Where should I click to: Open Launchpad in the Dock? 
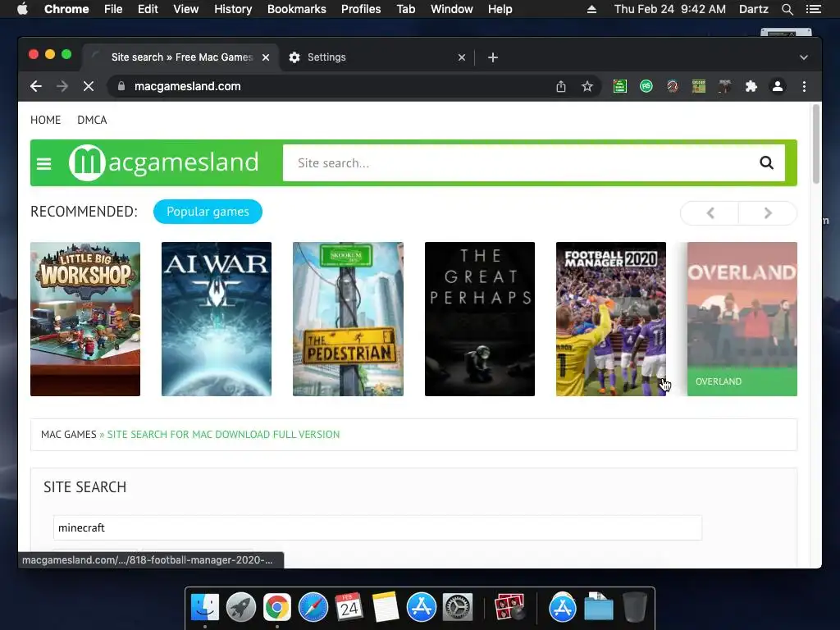[241, 608]
